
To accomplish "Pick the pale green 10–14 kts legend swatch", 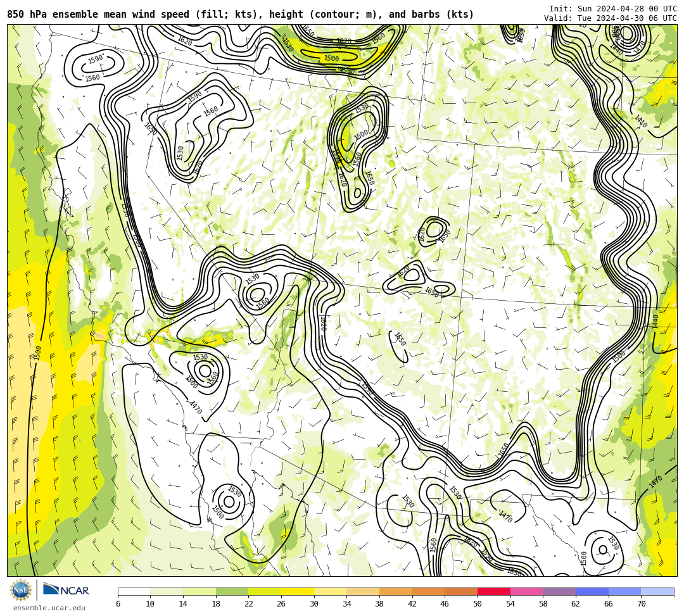I will pos(167,591).
